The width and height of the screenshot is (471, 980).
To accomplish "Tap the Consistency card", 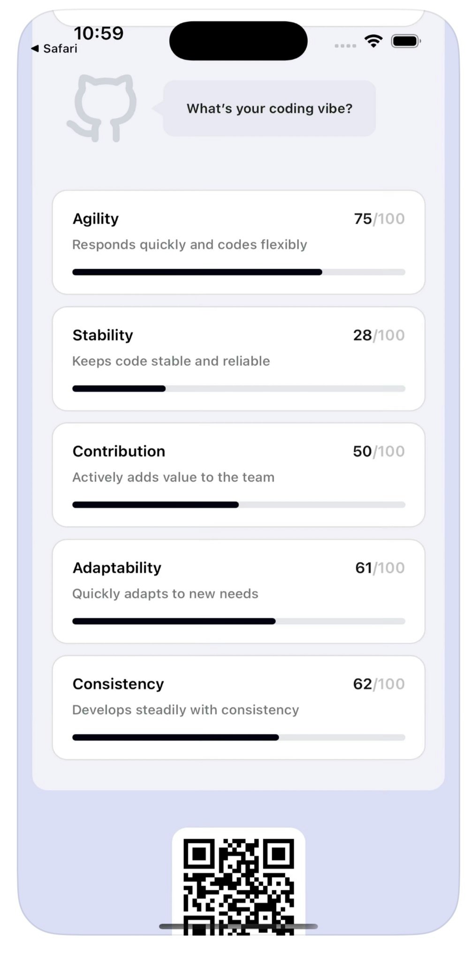I will click(x=238, y=707).
